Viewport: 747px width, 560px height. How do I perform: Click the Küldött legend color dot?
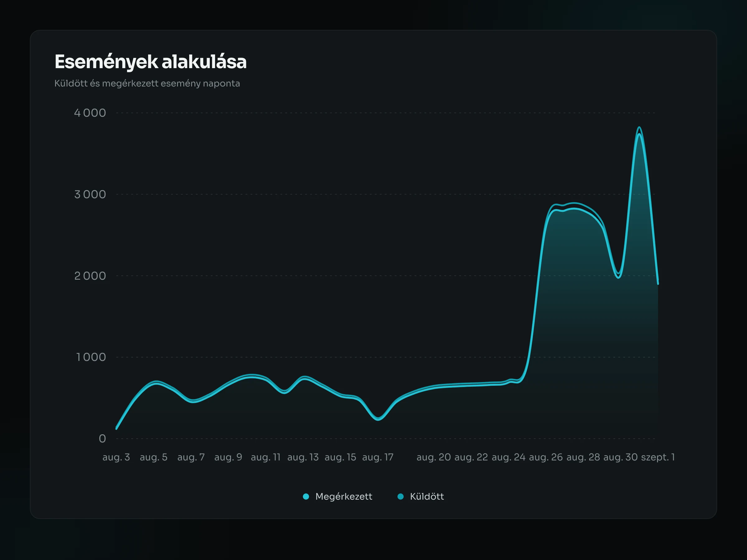point(401,497)
